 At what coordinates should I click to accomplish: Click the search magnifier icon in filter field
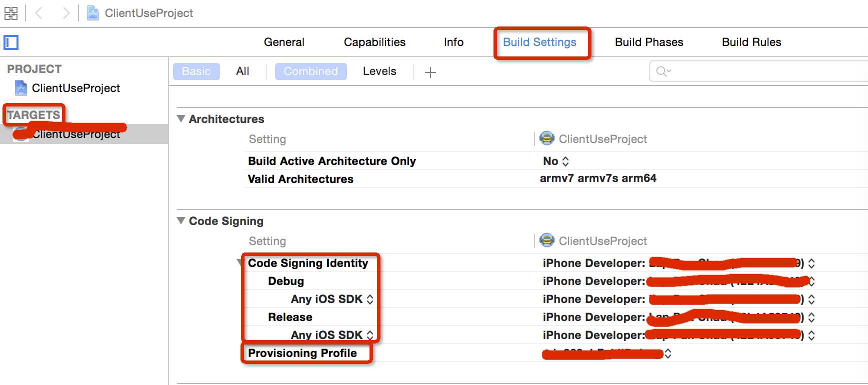tap(663, 71)
